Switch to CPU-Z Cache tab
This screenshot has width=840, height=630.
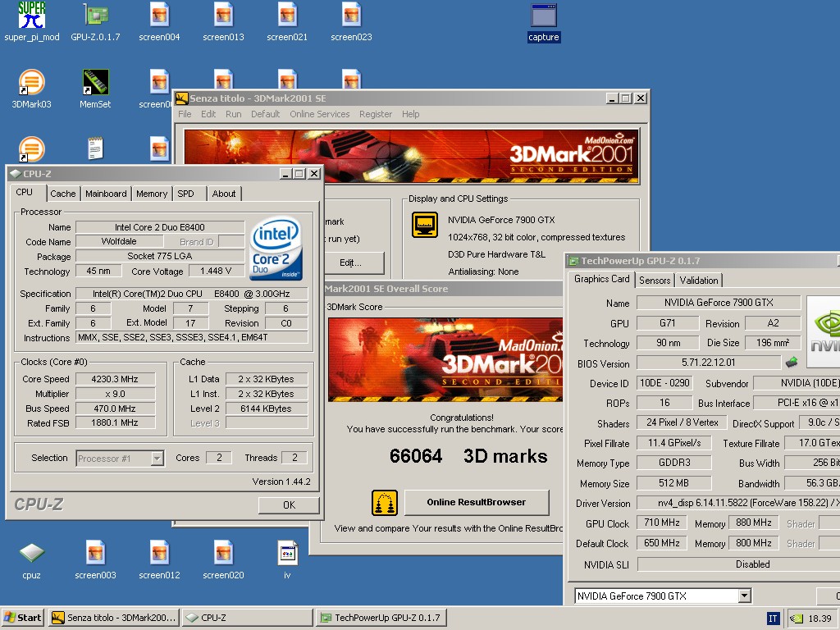[62, 194]
